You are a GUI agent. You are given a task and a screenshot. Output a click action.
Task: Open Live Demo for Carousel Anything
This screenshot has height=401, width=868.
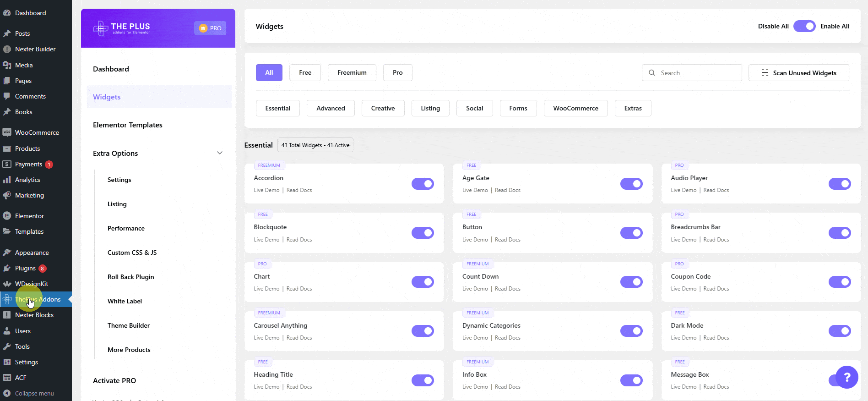266,338
